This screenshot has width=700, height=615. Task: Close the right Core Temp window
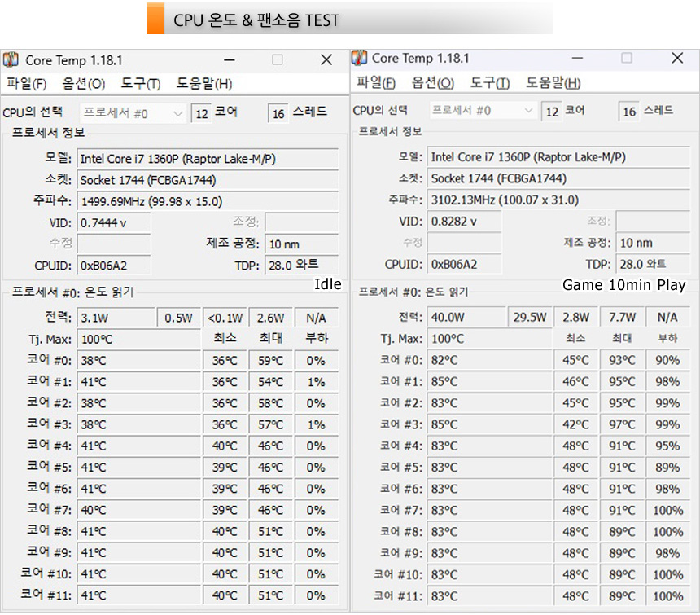point(677,58)
